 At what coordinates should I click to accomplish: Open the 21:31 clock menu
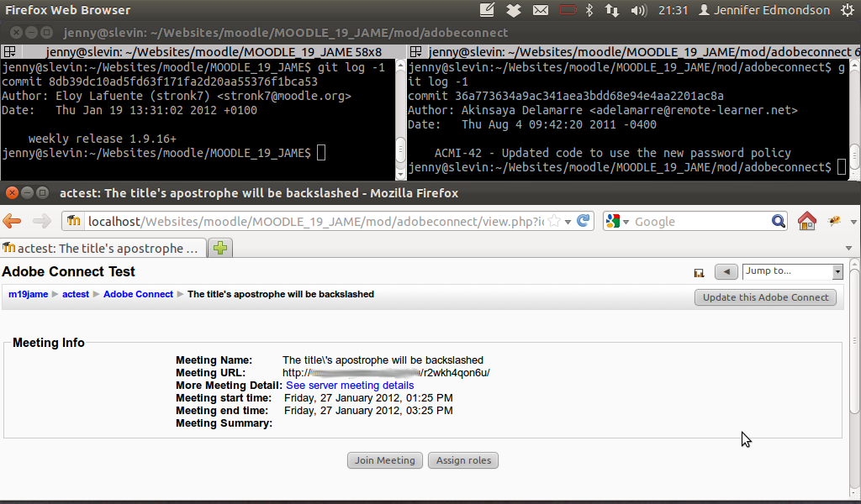coord(673,10)
